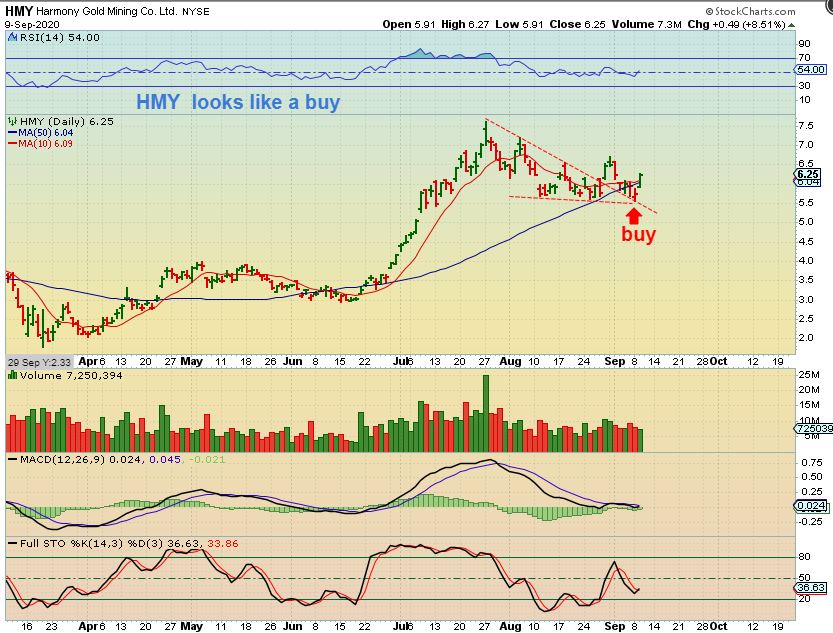Click the NYSE exchange label
This screenshot has width=833, height=633.
[196, 12]
